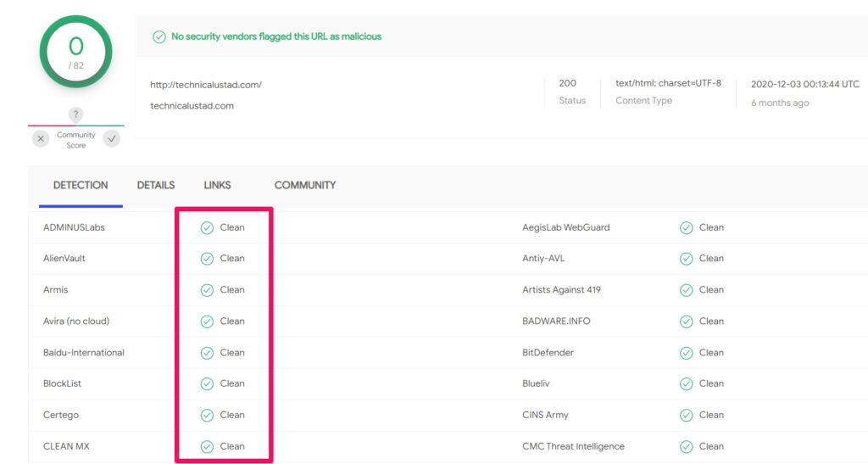Select the BitDefender vendor name
Image resolution: width=868 pixels, height=464 pixels.
point(548,353)
